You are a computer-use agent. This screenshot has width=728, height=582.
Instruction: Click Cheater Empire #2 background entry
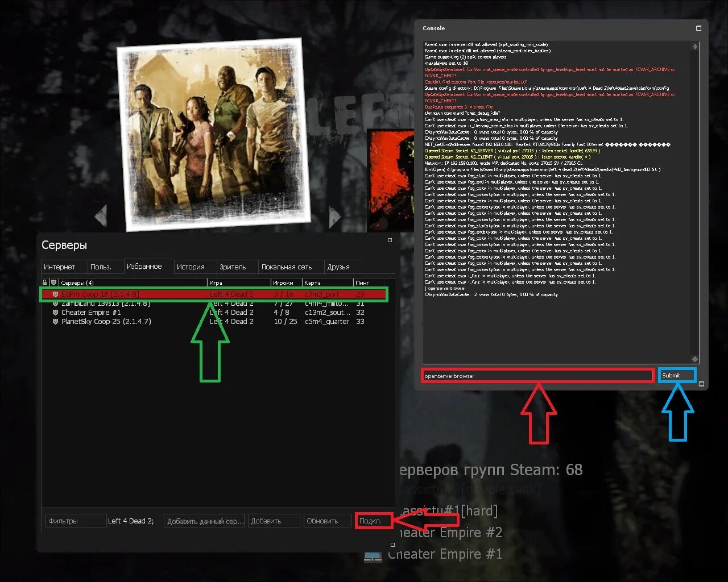[x=448, y=533]
